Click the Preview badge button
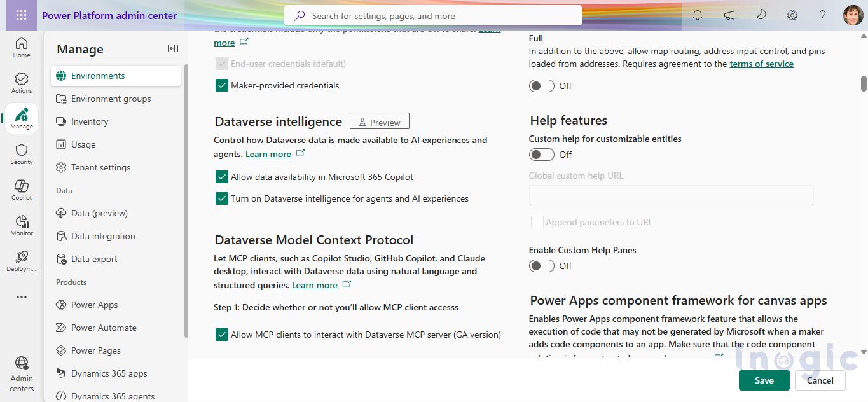 pos(380,121)
